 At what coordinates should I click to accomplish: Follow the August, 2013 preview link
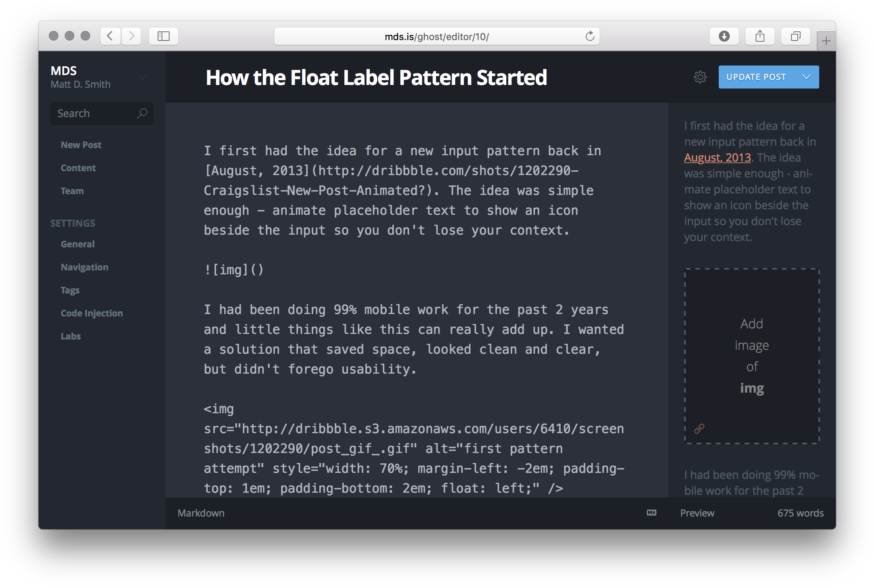717,158
